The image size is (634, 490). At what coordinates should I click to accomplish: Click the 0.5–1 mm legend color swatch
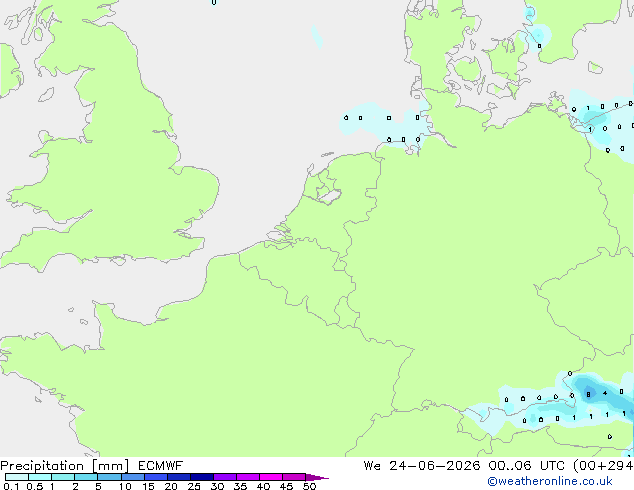click(40, 477)
